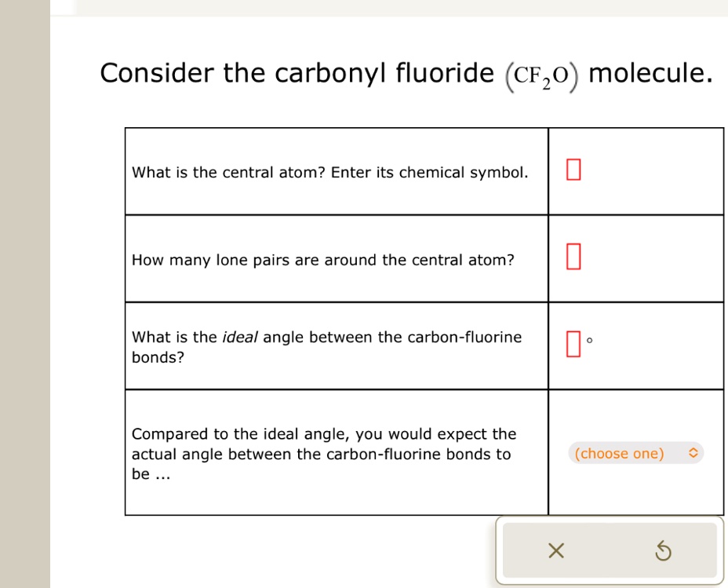
Task: Click the word "molecule." in the heading
Action: pyautogui.click(x=650, y=74)
